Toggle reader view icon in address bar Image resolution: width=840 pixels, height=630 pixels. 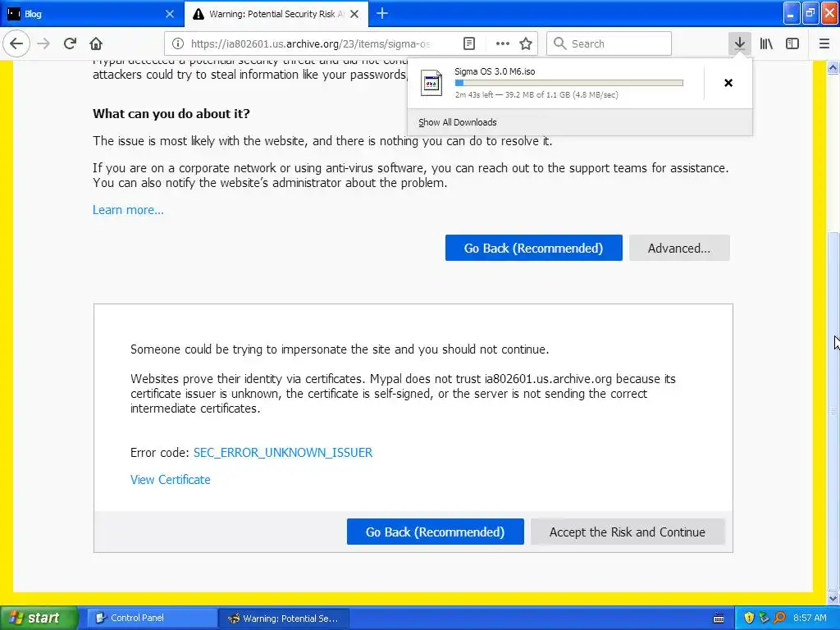[x=468, y=43]
